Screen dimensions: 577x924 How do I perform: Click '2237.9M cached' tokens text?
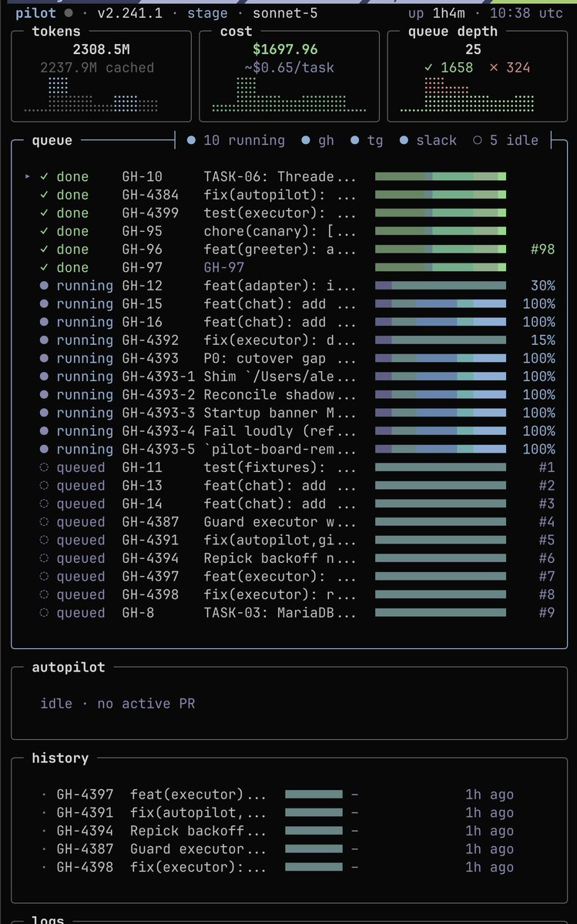tap(97, 68)
